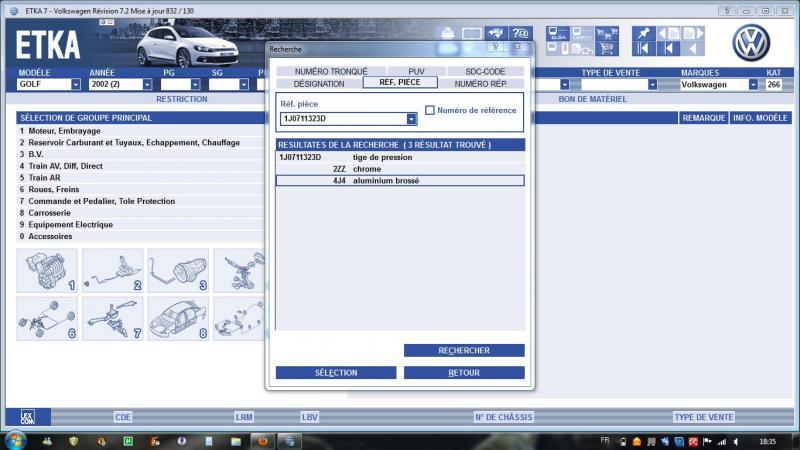Click the grayed monitor and phone icon

(x=558, y=49)
